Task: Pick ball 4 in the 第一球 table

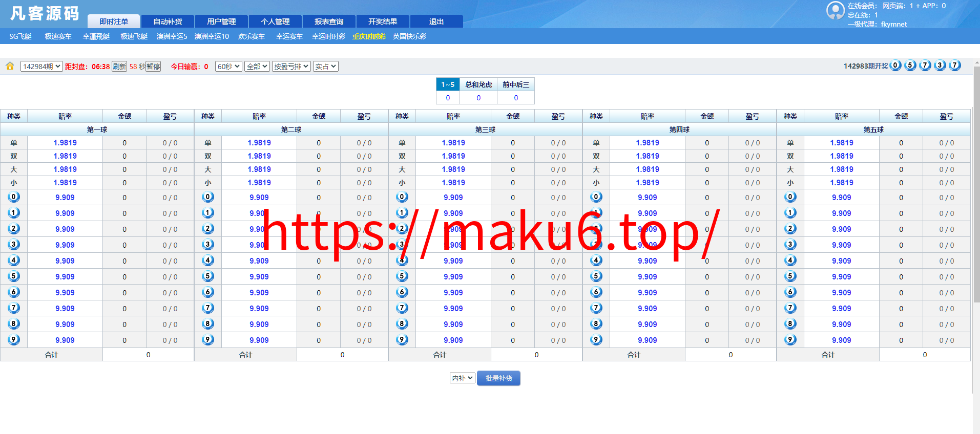Action: (x=14, y=261)
